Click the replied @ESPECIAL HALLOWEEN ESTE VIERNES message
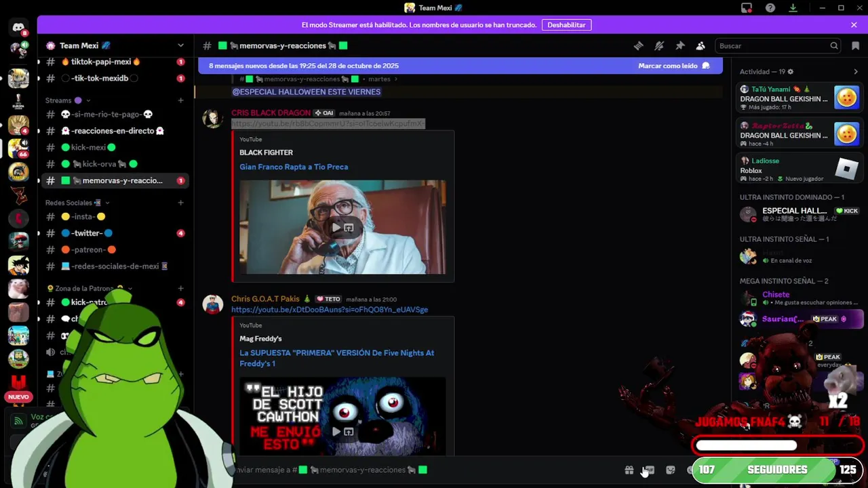Screen dimensions: 868x488 (x=307, y=91)
